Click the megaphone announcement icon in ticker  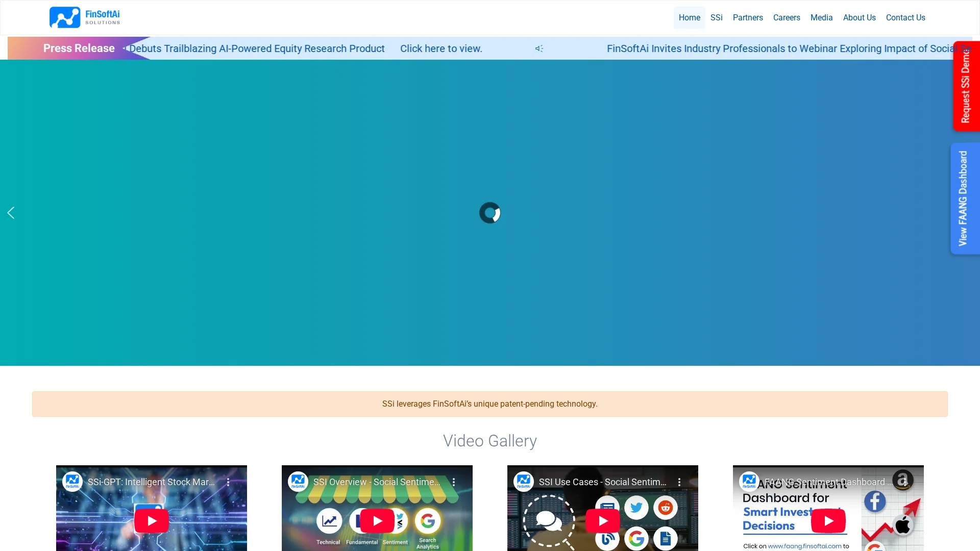(539, 49)
